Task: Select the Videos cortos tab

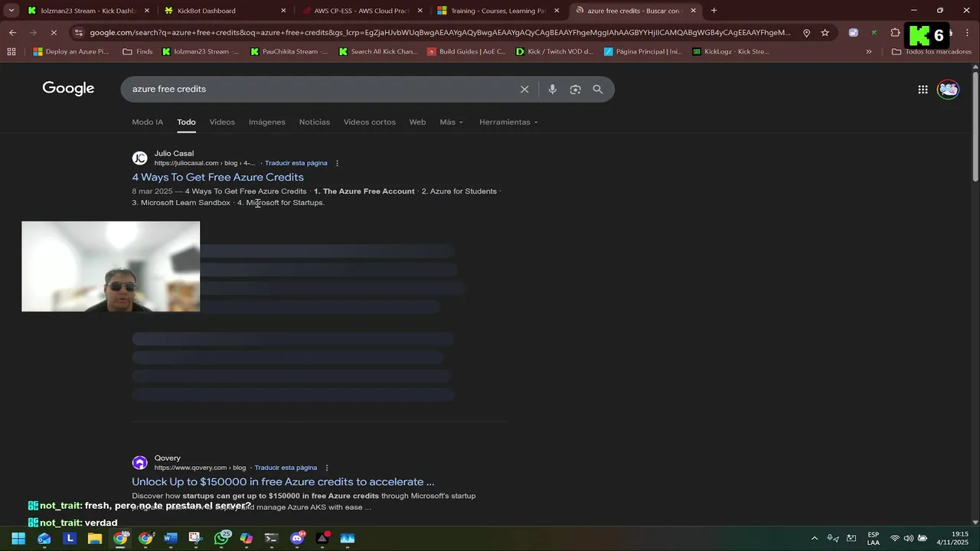Action: click(369, 122)
